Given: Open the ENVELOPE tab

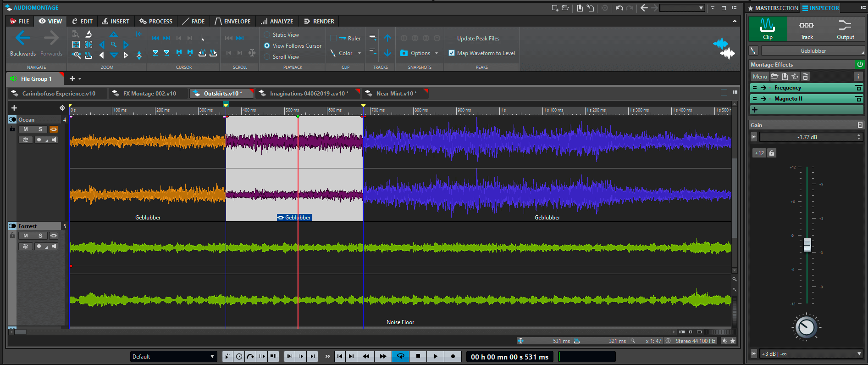Looking at the screenshot, I should tap(232, 21).
